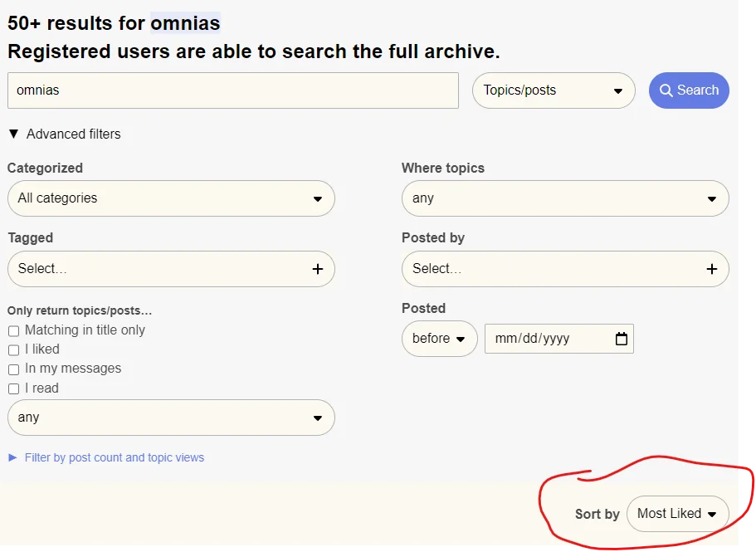Click the plus icon in Tagged field
This screenshot has width=756, height=552.
[x=317, y=269]
